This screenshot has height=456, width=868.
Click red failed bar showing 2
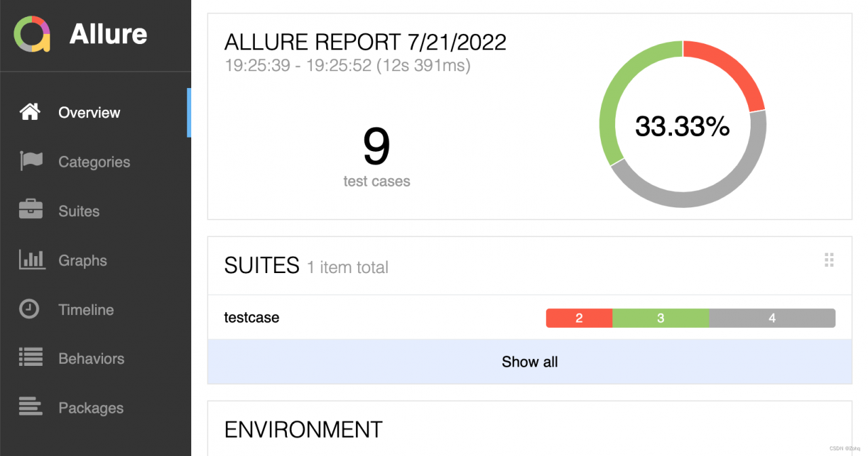pos(578,318)
